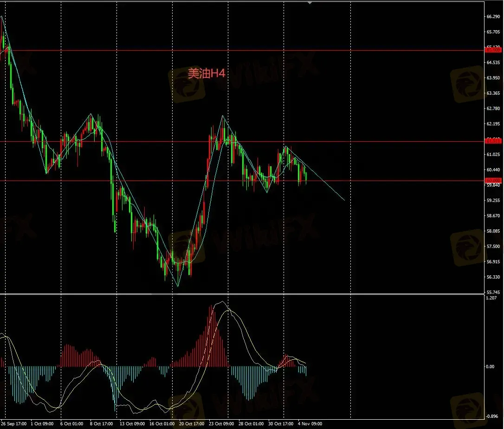
Task: Click the 1 Oct 09:00 date label
Action: pyautogui.click(x=42, y=423)
